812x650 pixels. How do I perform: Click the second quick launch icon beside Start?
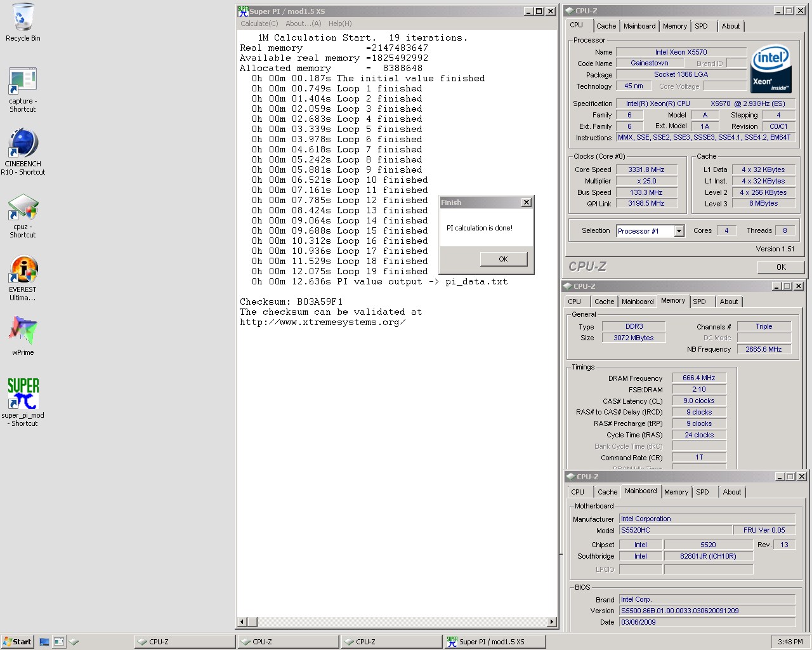pos(59,642)
